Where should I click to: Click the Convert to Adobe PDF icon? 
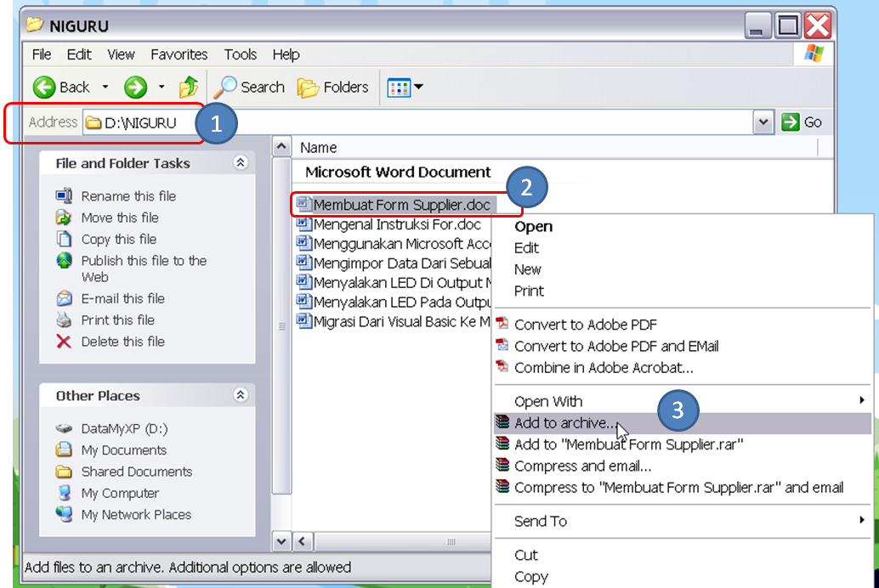point(502,325)
